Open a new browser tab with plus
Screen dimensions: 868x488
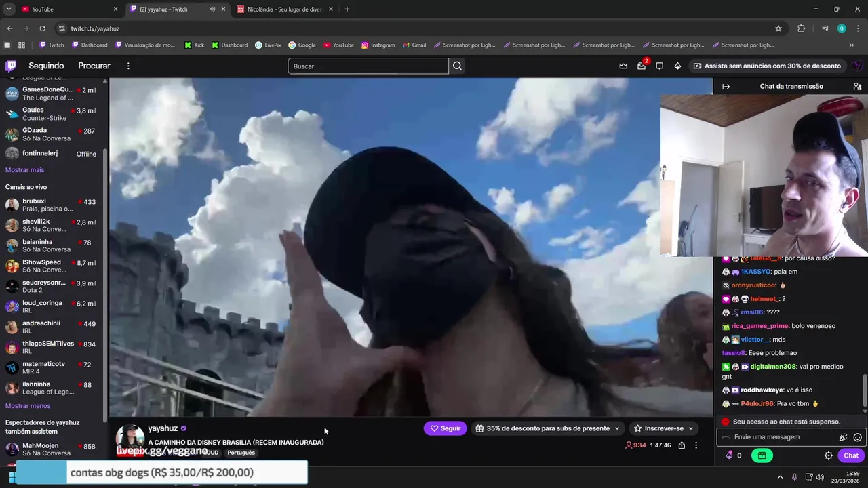tap(347, 9)
